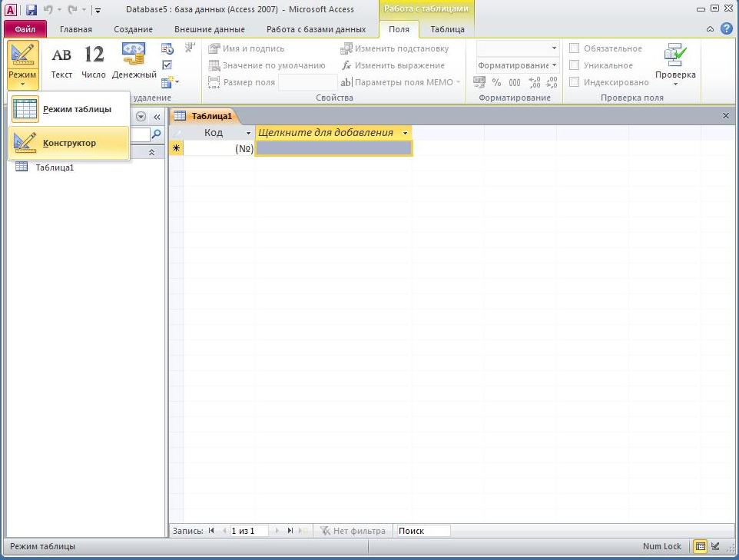Image resolution: width=739 pixels, height=560 pixels.
Task: Click the Undo icon
Action: (x=48, y=9)
